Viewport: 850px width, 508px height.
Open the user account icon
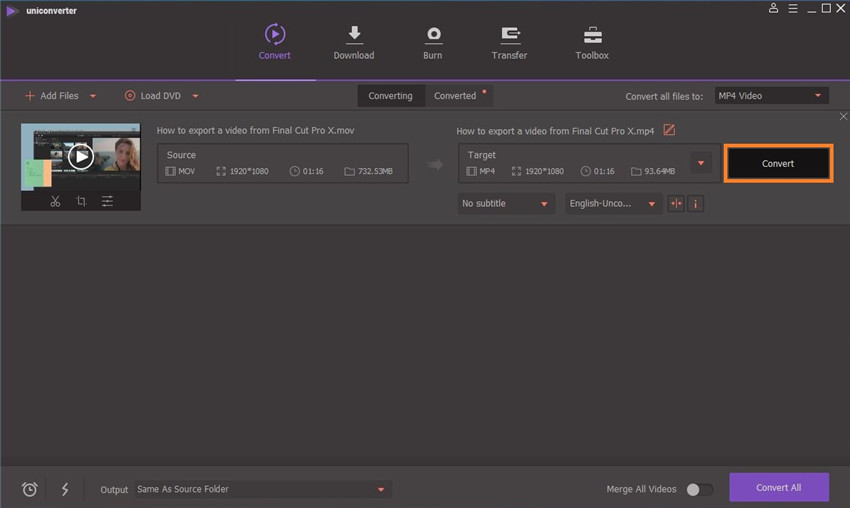tap(774, 8)
